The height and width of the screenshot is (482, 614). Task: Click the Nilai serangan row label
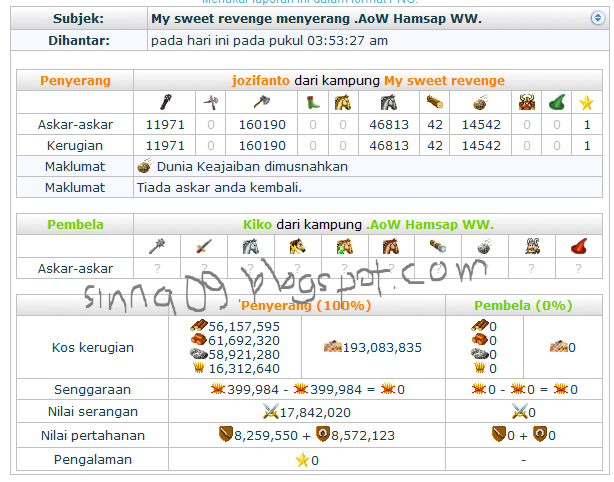click(x=93, y=412)
